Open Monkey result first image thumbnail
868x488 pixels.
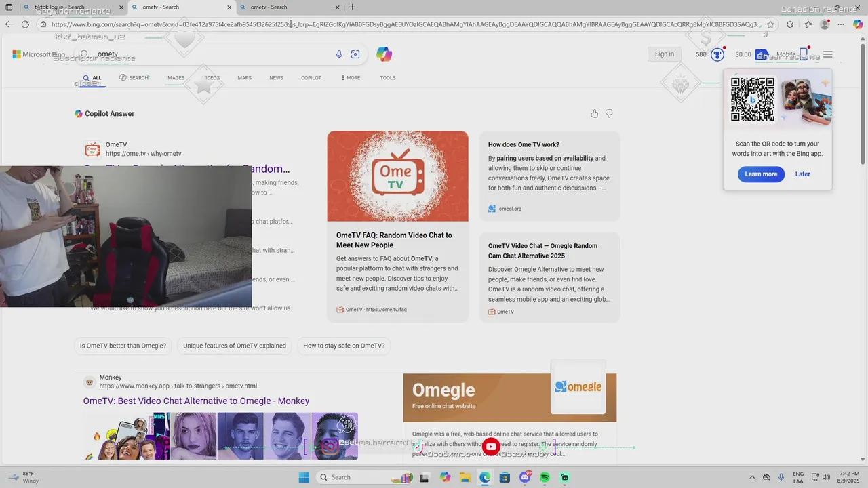[x=126, y=436]
